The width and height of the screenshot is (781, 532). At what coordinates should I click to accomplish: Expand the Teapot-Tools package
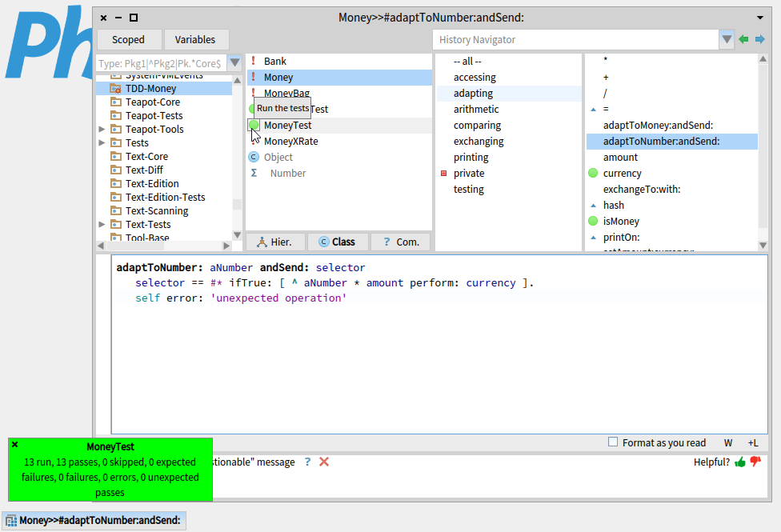pyautogui.click(x=102, y=129)
